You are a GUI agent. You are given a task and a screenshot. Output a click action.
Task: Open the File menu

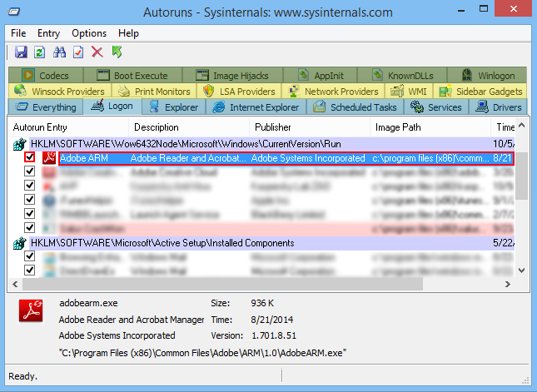click(18, 33)
